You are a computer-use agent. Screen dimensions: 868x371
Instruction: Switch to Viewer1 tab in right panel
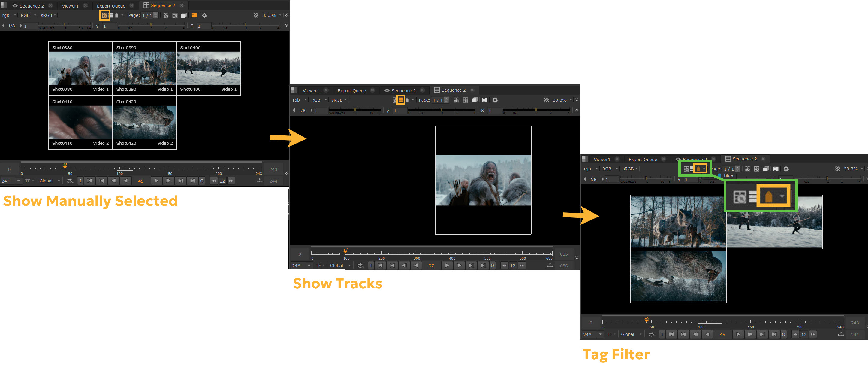(x=602, y=159)
